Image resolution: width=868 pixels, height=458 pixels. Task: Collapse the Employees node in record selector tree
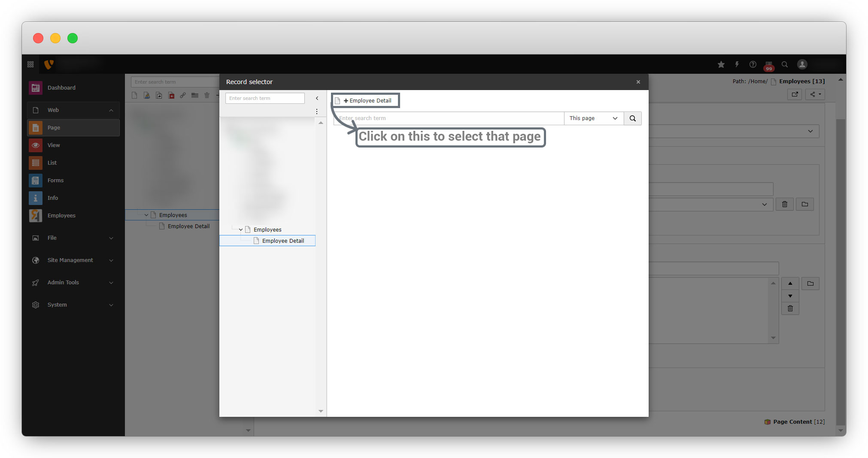(x=241, y=230)
